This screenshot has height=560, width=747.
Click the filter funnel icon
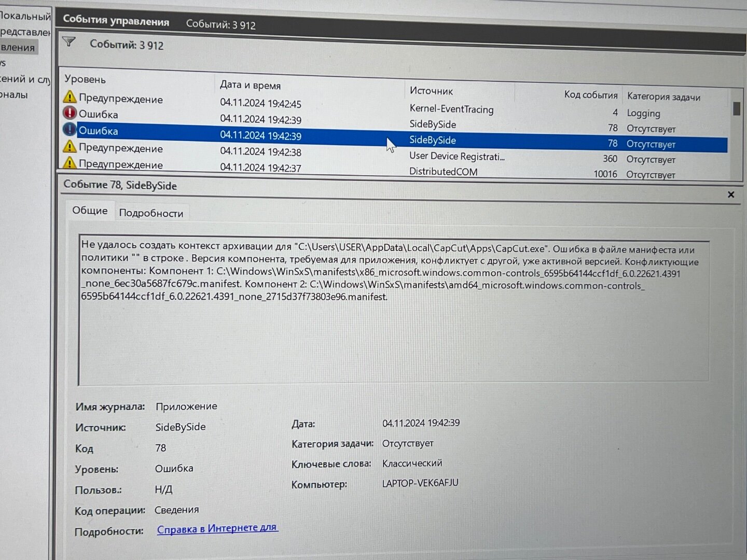pyautogui.click(x=69, y=43)
